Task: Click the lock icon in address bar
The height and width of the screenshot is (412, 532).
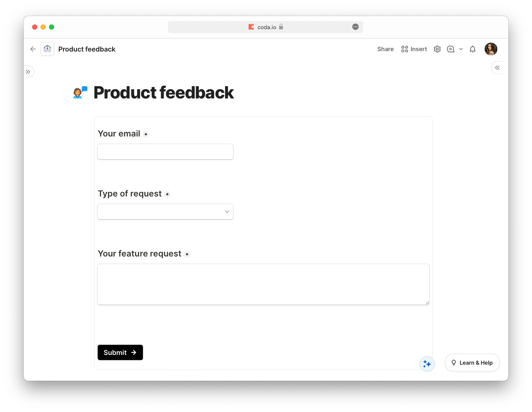Action: (x=281, y=27)
